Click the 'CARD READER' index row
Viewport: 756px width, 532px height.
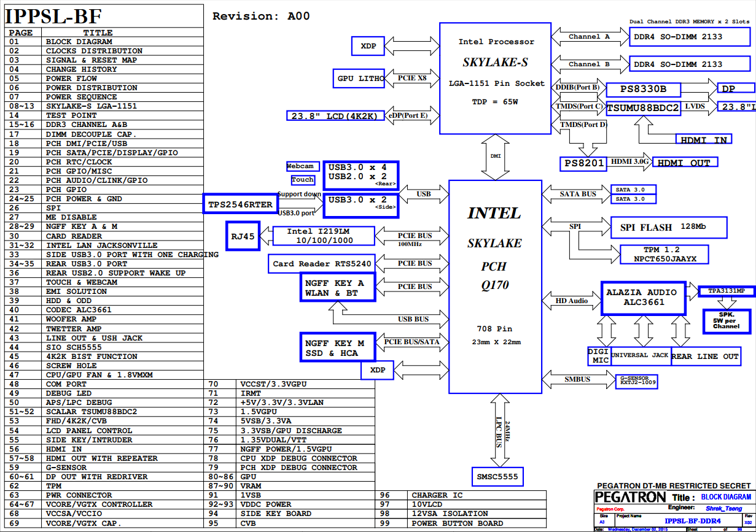[104, 236]
